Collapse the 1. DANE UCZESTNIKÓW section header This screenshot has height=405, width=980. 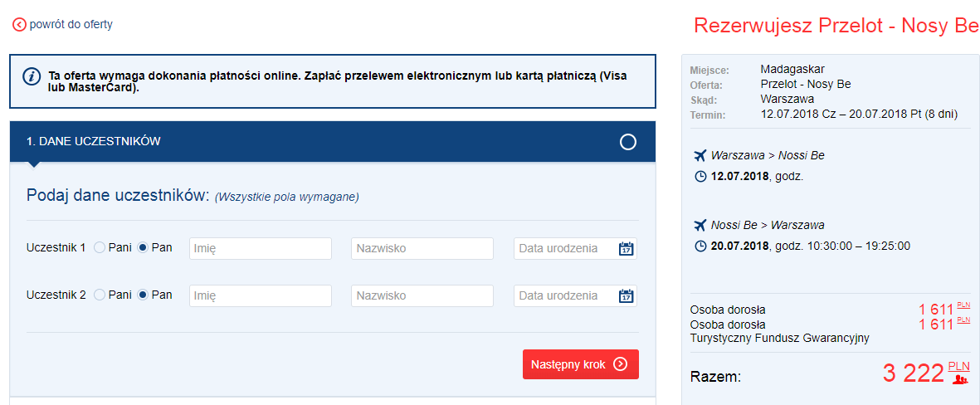click(x=332, y=142)
